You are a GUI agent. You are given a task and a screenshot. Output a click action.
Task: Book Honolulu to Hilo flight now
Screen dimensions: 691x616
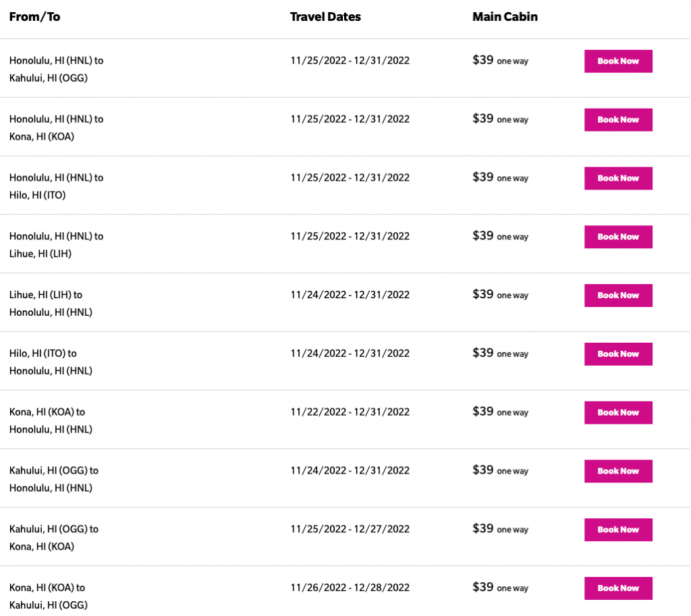(618, 179)
